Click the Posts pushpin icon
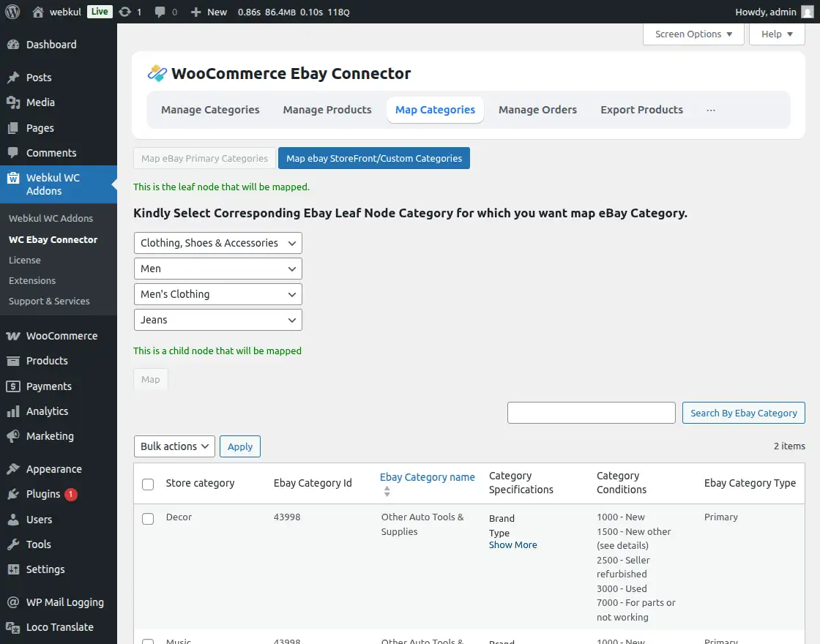The image size is (820, 644). pos(13,78)
